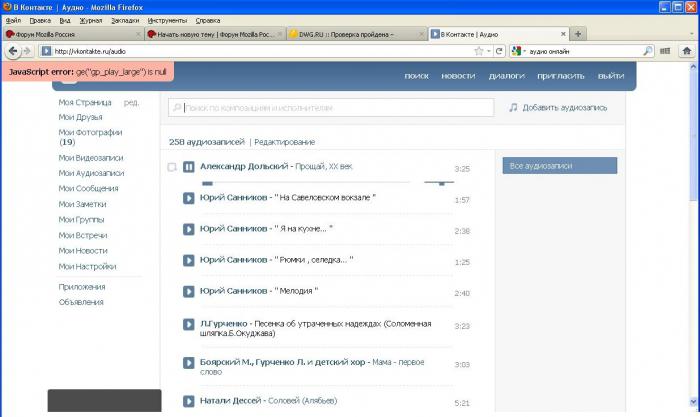Open Мои Аудиозаписи sidebar link
The image size is (700, 417).
pyautogui.click(x=92, y=173)
